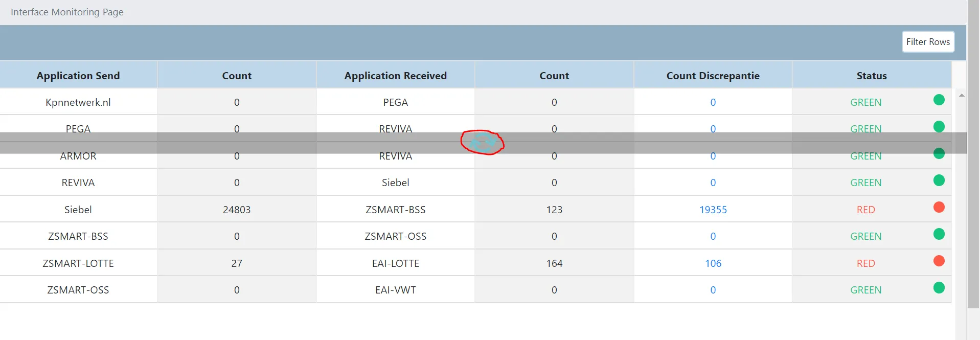This screenshot has height=340, width=980.
Task: Click the Application Send column header
Action: point(78,76)
